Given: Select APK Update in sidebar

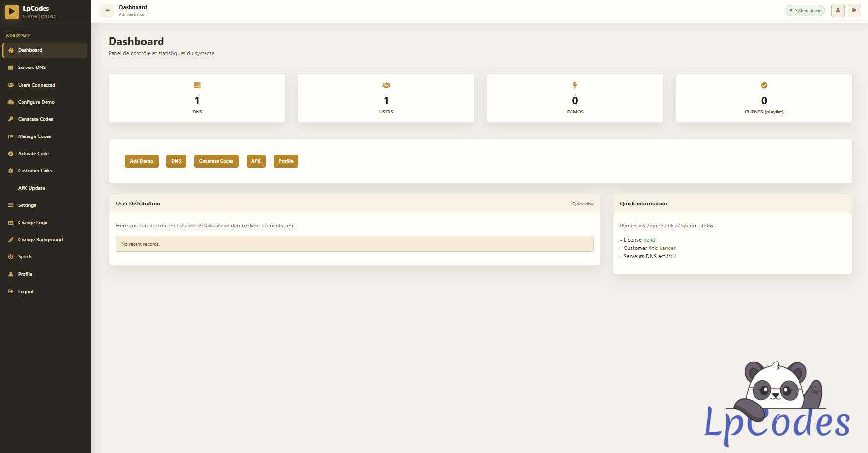Looking at the screenshot, I should click(x=45, y=188).
